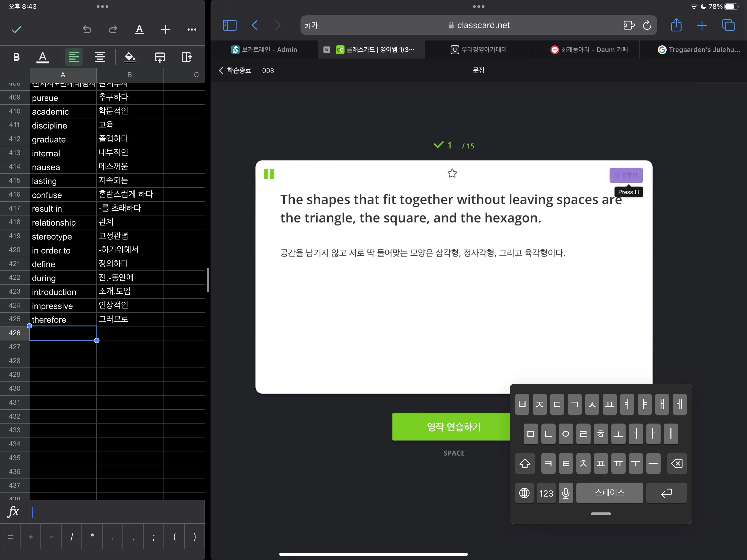Click the insert column icon
This screenshot has height=560, width=747.
[x=186, y=57]
